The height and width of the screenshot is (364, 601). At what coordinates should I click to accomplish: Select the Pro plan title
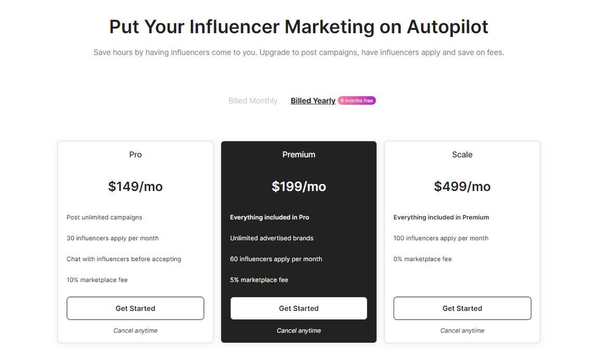(135, 154)
